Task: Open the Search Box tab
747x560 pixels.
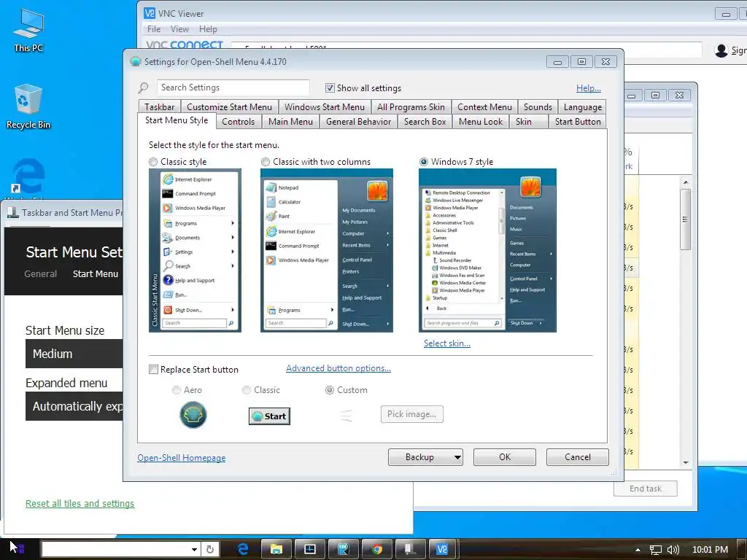Action: (x=425, y=122)
